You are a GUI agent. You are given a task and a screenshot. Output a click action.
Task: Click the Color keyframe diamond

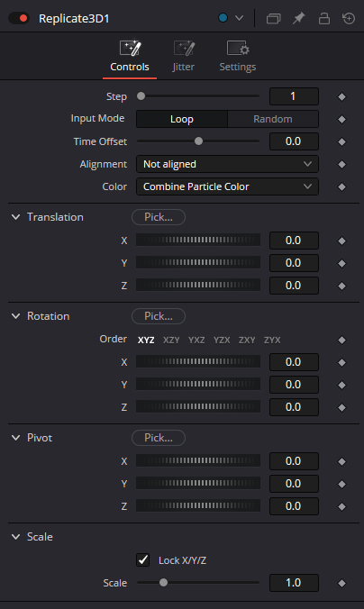click(x=341, y=186)
